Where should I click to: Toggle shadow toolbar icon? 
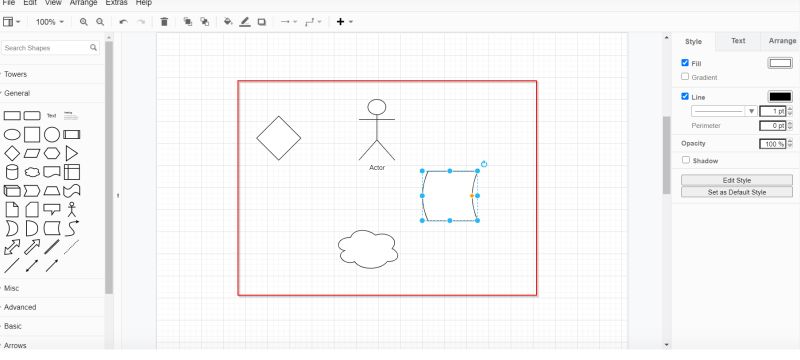[262, 22]
